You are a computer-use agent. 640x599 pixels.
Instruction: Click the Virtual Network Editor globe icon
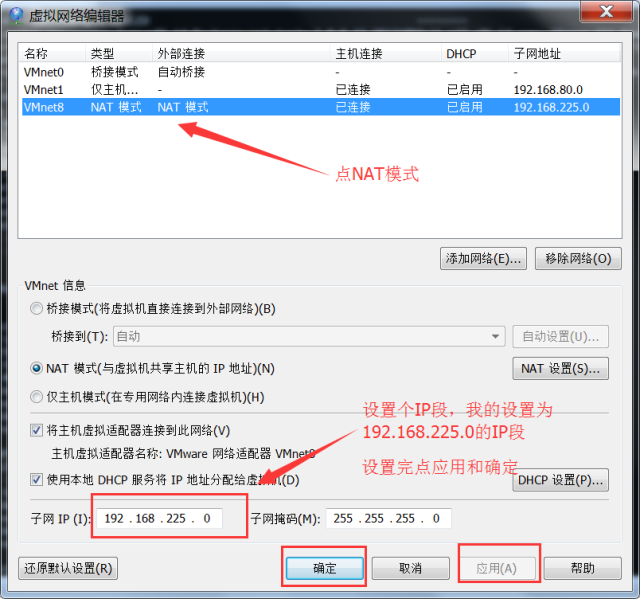pos(16,15)
